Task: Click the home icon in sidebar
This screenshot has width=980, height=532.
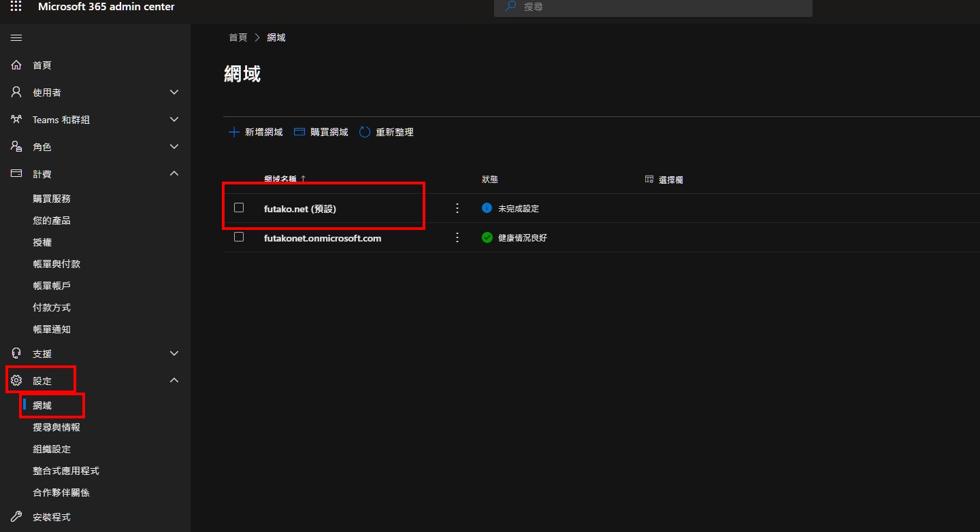Action: 16,65
